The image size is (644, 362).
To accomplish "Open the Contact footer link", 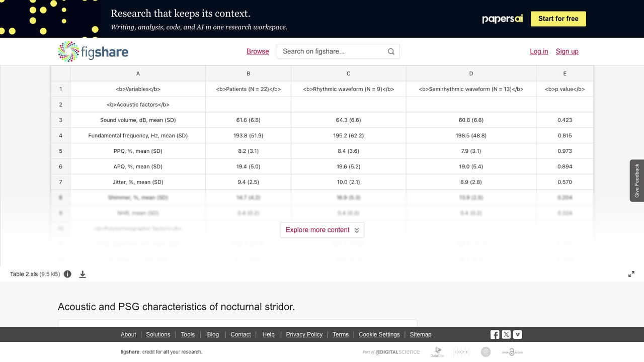I will (240, 334).
